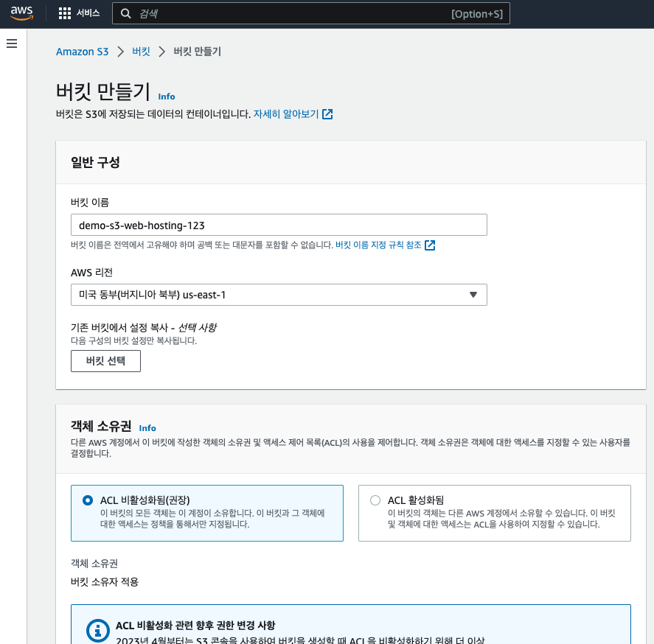Screen dimensions: 654x644
Task: Click the 버킷 소유자 적용 text
Action: tap(105, 582)
